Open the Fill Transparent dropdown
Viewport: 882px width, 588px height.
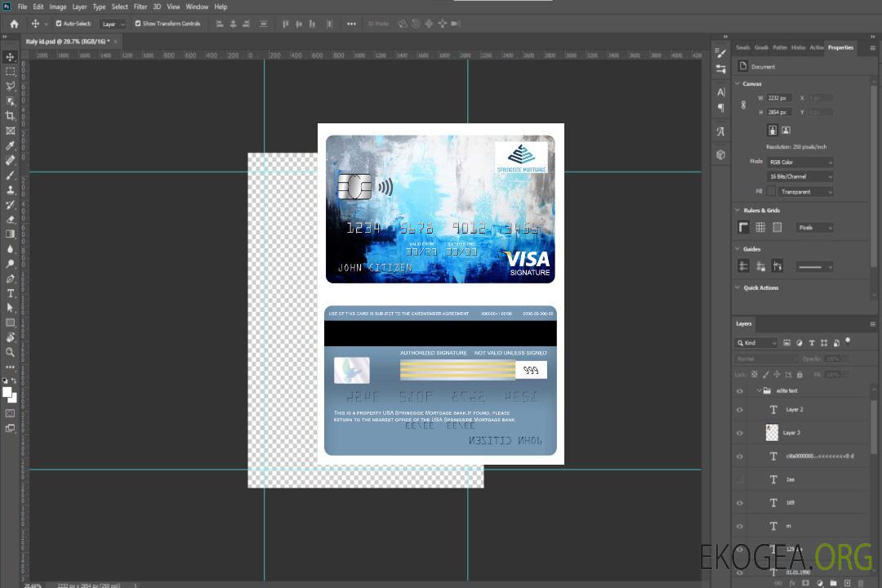pyautogui.click(x=805, y=192)
